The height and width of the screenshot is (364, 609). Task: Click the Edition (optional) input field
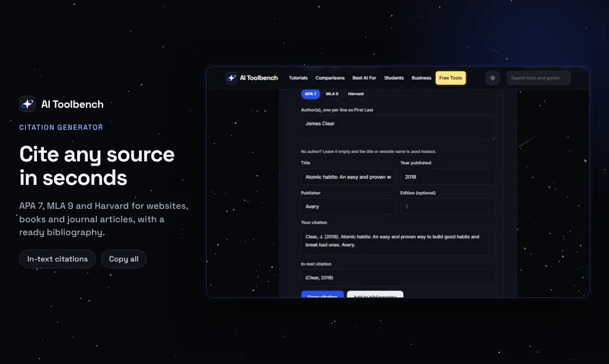click(x=447, y=206)
